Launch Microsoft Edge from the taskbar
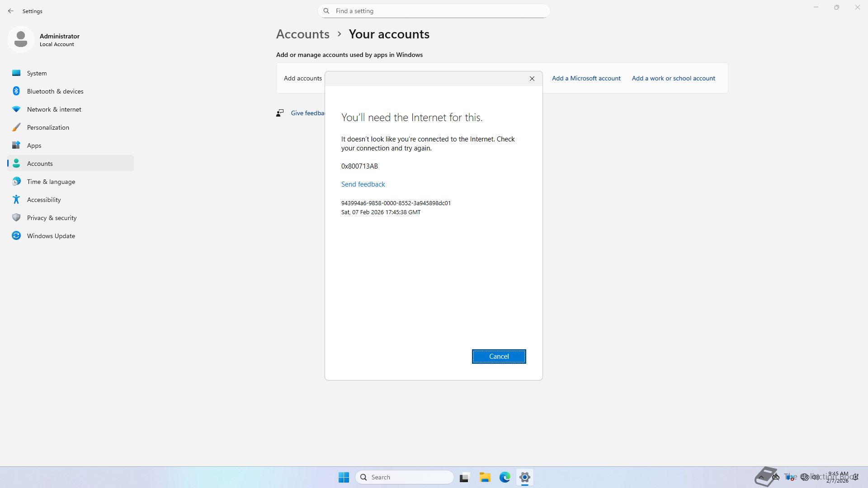The height and width of the screenshot is (488, 868). click(x=505, y=477)
